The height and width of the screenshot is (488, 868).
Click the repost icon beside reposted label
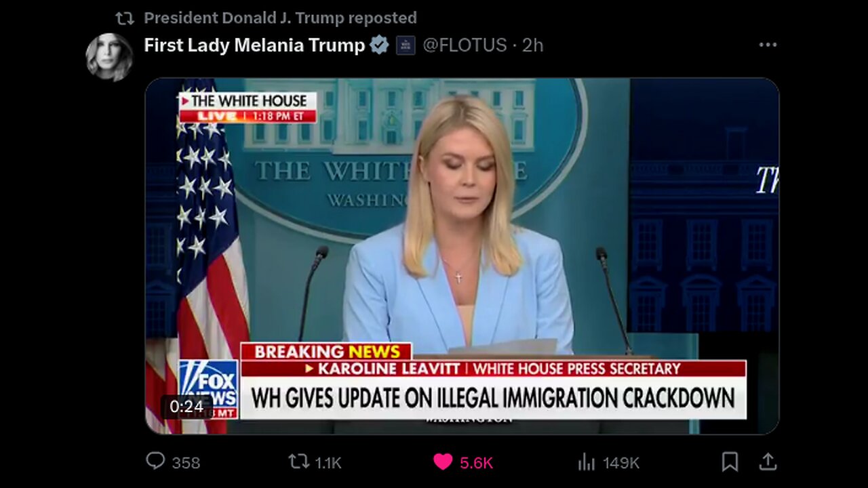124,18
